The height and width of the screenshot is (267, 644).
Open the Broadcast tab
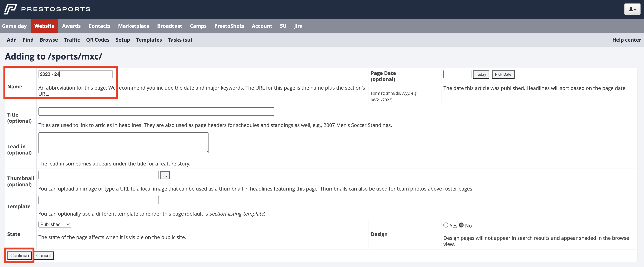169,26
